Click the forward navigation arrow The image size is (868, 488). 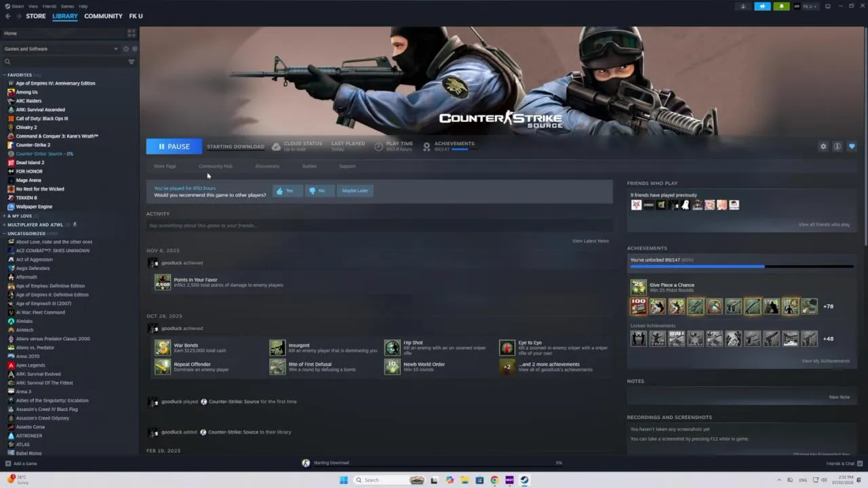(18, 16)
